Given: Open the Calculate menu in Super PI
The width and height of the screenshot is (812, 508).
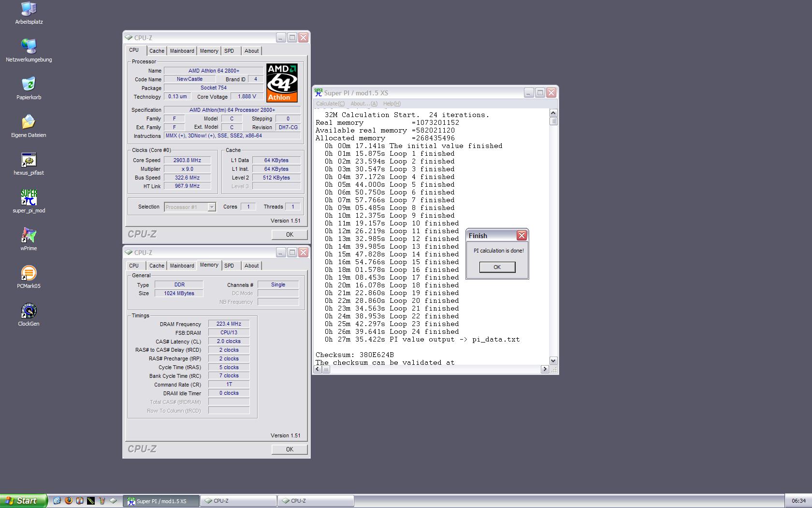Looking at the screenshot, I should tap(330, 104).
